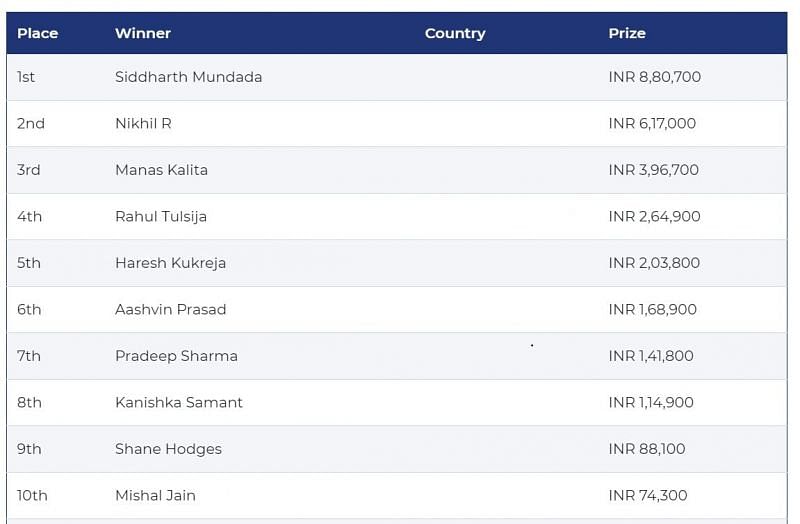The image size is (800, 524).
Task: Click Aashvin Prasad winner cell
Action: click(x=170, y=309)
